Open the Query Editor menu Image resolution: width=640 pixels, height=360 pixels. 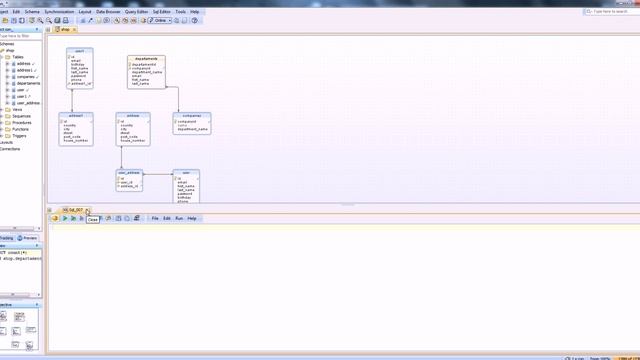[136, 12]
